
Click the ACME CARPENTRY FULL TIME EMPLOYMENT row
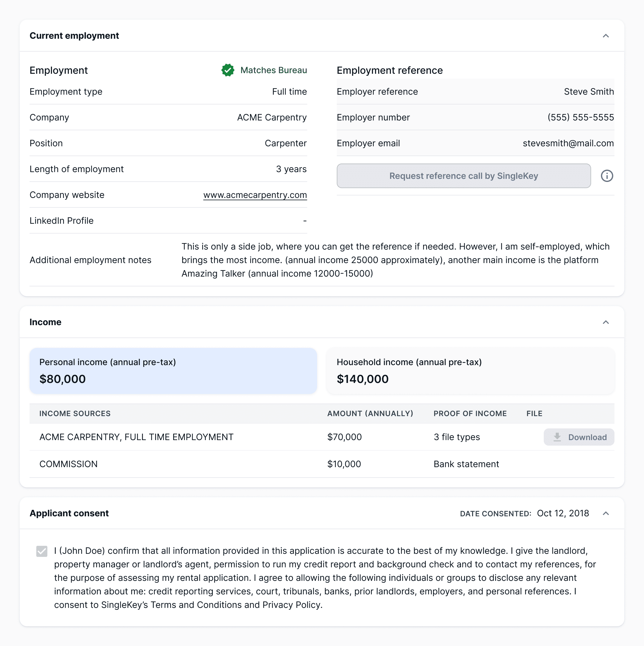click(x=136, y=437)
